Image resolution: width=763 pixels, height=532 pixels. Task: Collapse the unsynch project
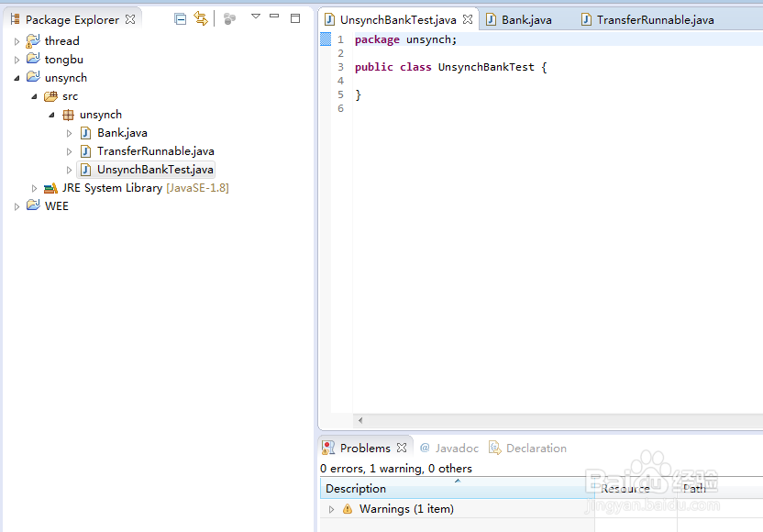click(17, 78)
